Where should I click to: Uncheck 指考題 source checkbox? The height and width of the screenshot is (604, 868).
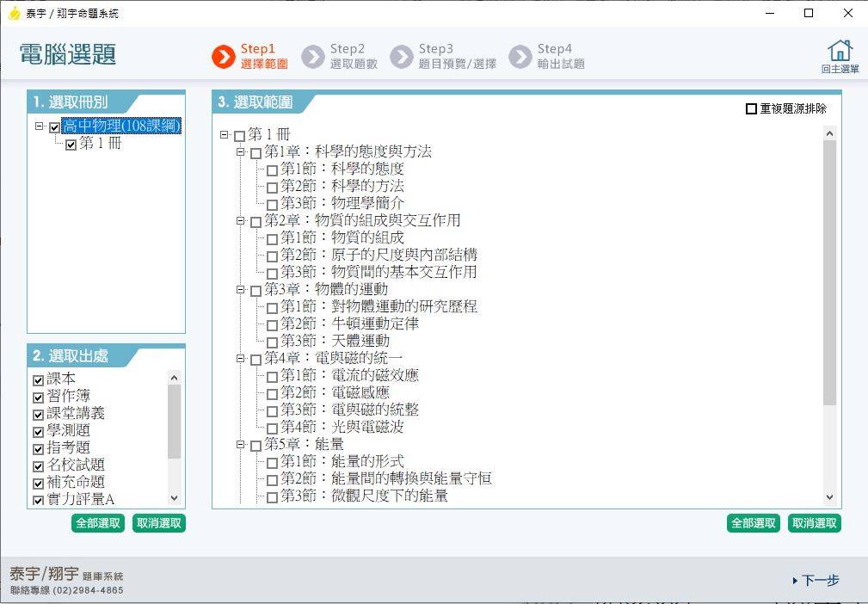(x=38, y=449)
